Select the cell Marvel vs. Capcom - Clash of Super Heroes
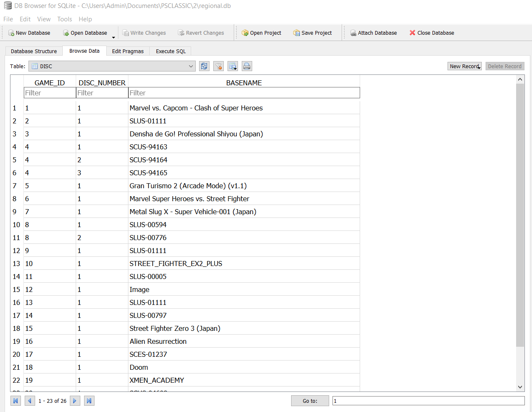532x412 pixels. (x=244, y=108)
